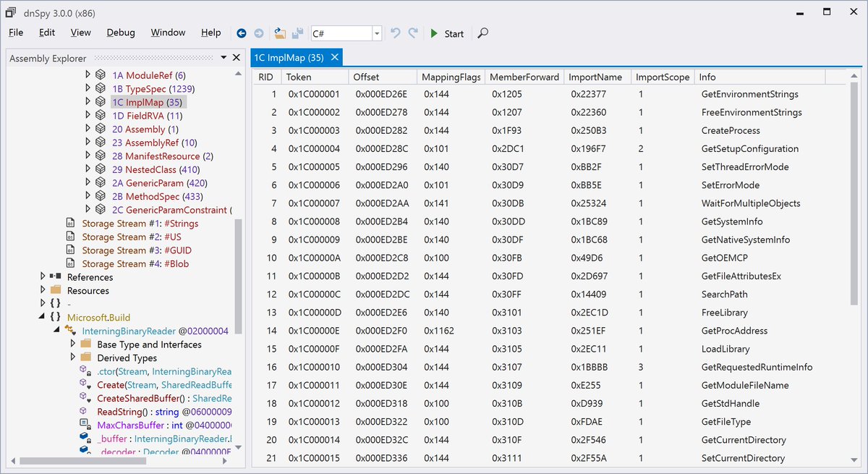
Task: Sort by the Offset column header
Action: click(381, 77)
